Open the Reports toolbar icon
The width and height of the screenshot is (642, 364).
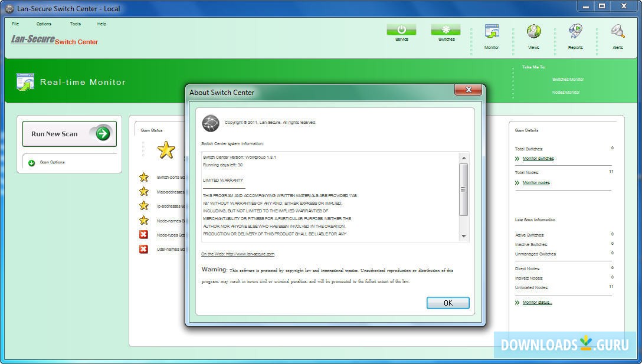pos(575,31)
